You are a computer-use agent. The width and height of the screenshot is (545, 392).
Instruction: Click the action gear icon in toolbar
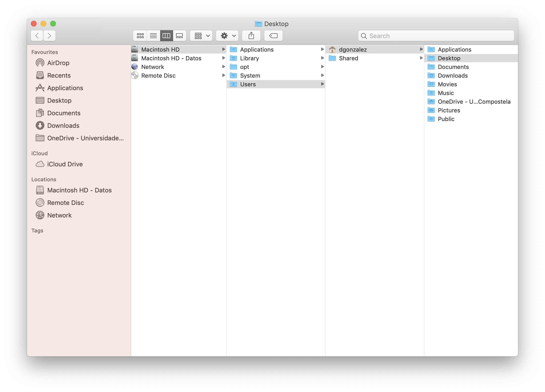pos(224,35)
